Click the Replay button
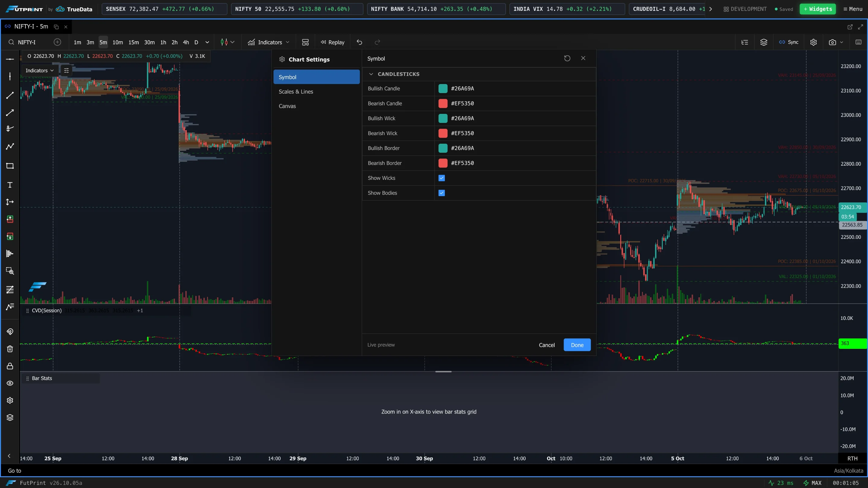Image resolution: width=868 pixels, height=488 pixels. click(x=332, y=42)
